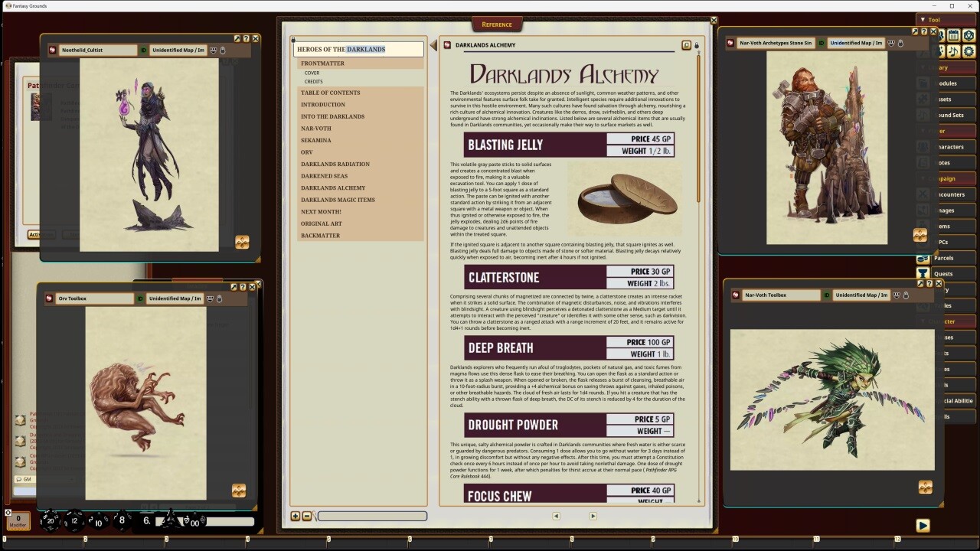Open the NEXT MONTH! chapter

pos(321,211)
